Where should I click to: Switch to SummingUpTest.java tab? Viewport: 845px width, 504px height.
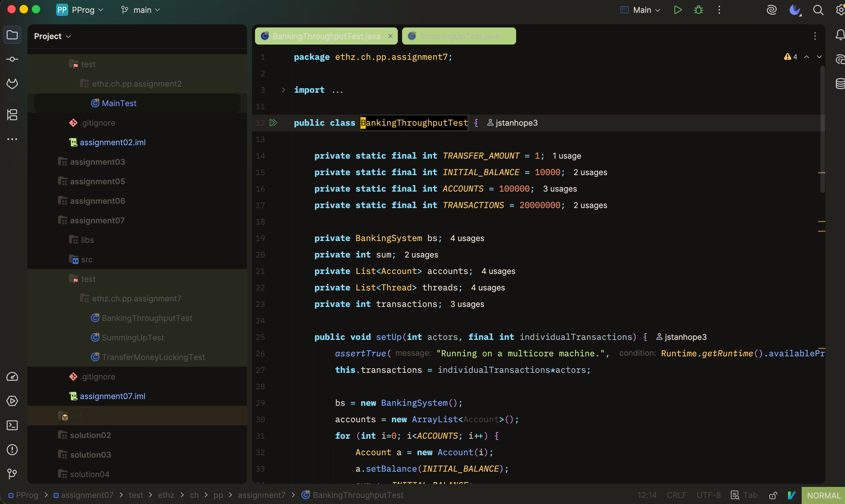pos(459,36)
